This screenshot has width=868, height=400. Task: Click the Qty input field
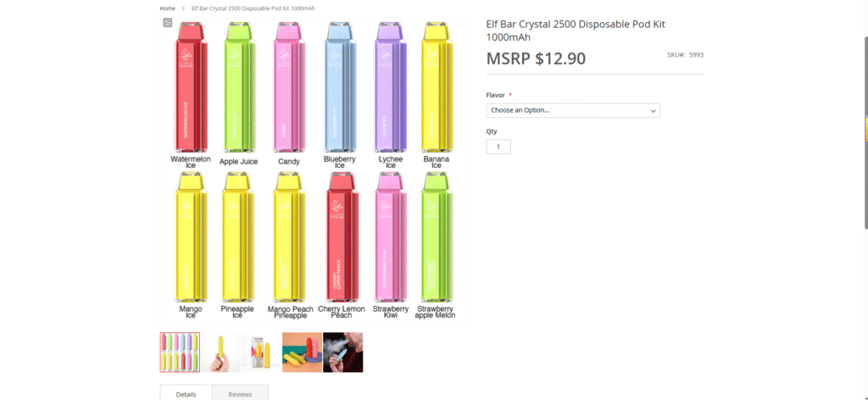(x=498, y=147)
